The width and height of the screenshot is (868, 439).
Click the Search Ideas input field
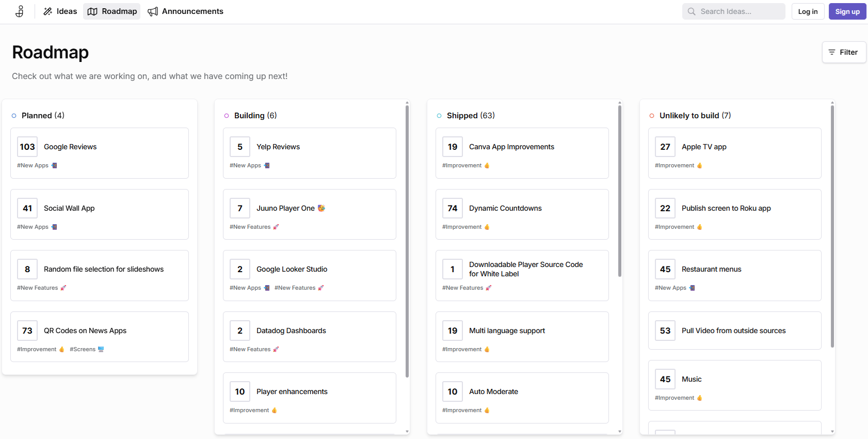pyautogui.click(x=734, y=11)
